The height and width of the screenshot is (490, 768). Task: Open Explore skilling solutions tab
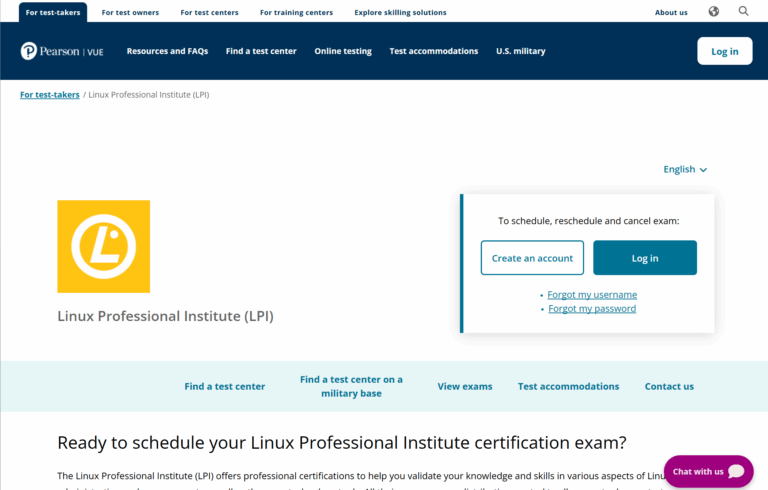click(x=400, y=12)
